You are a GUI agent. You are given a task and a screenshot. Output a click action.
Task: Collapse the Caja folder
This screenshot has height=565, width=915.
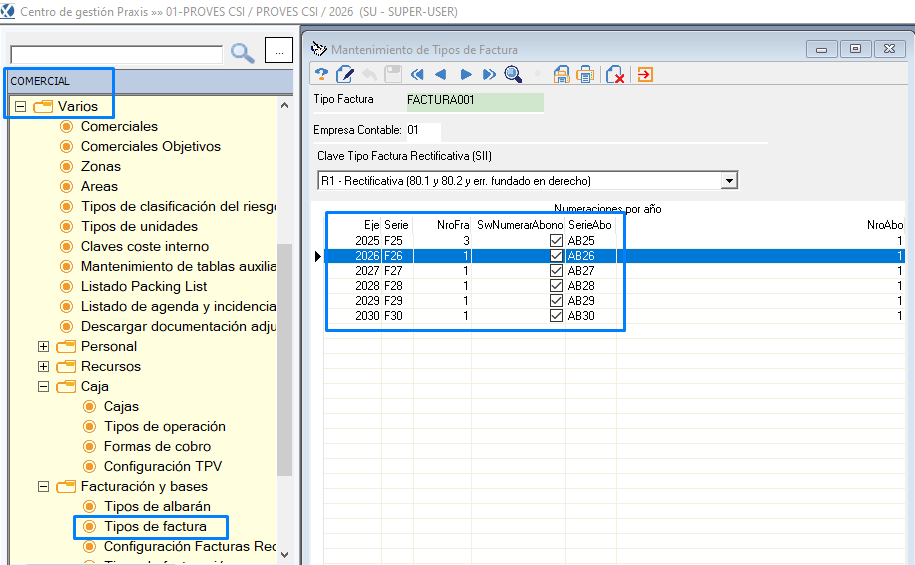pyautogui.click(x=43, y=386)
